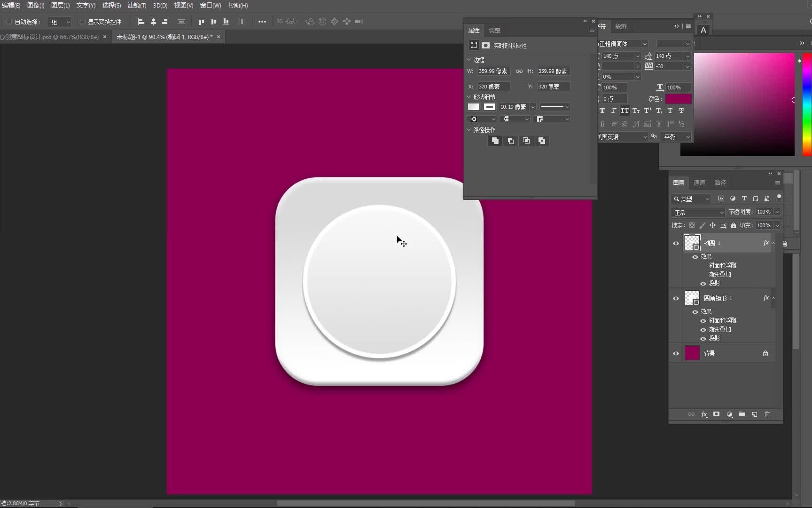812x508 pixels.
Task: Align vertical centers in the options bar
Action: (x=214, y=22)
